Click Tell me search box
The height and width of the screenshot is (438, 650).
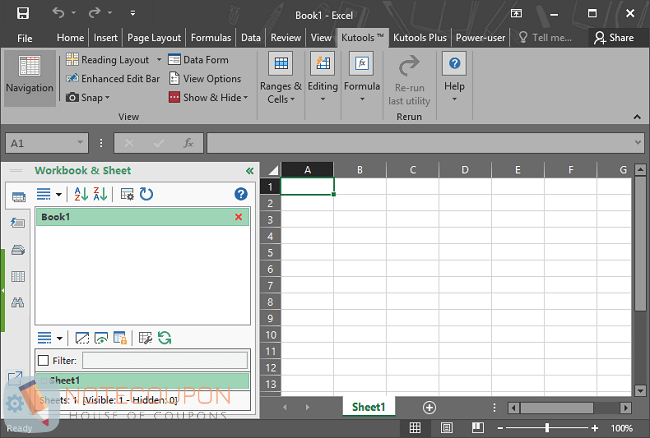point(546,38)
